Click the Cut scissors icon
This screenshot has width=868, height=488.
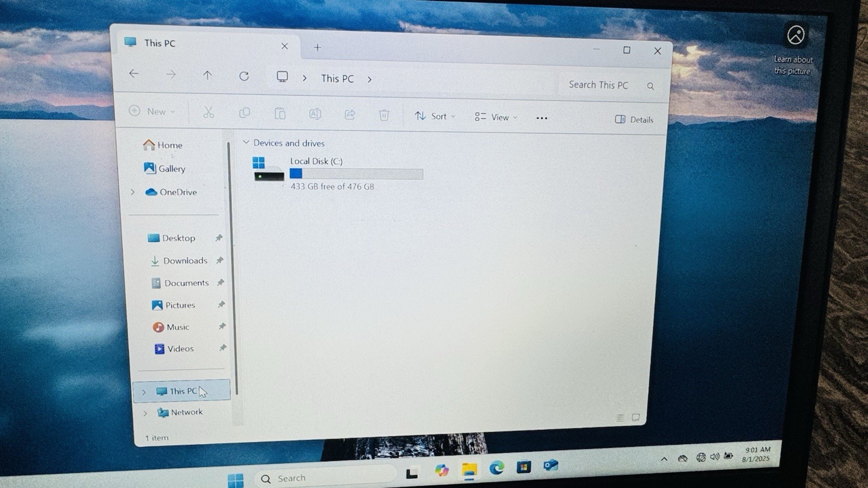coord(208,112)
